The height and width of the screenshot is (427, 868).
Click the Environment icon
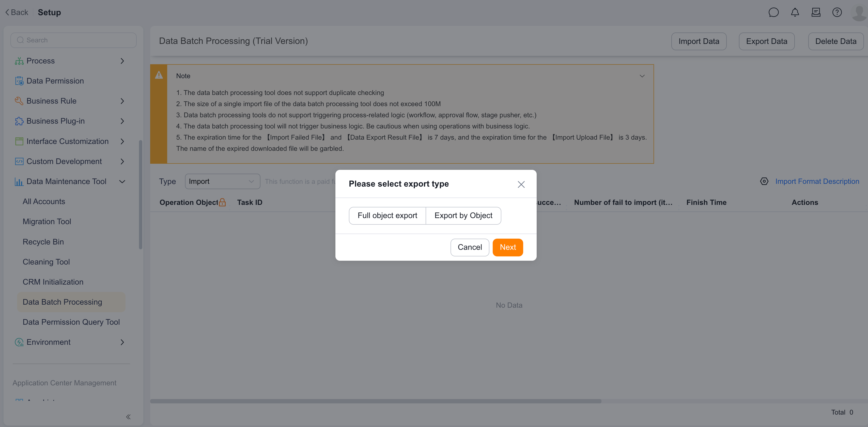pyautogui.click(x=19, y=342)
